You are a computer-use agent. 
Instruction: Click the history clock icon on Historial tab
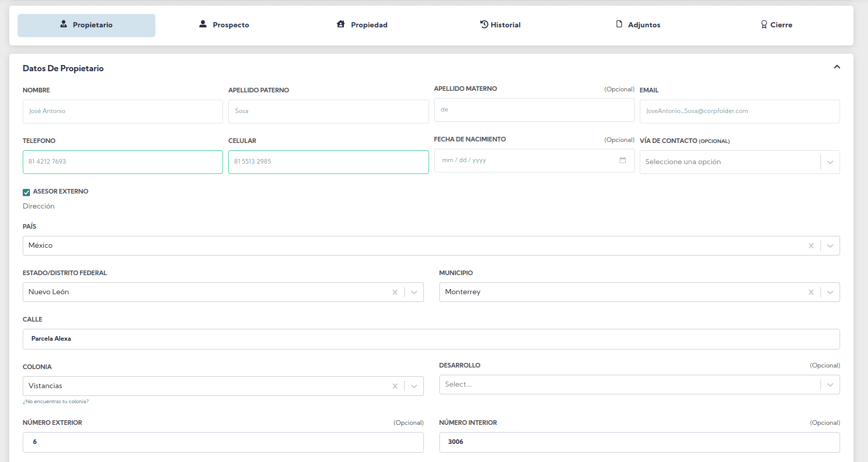[484, 24]
